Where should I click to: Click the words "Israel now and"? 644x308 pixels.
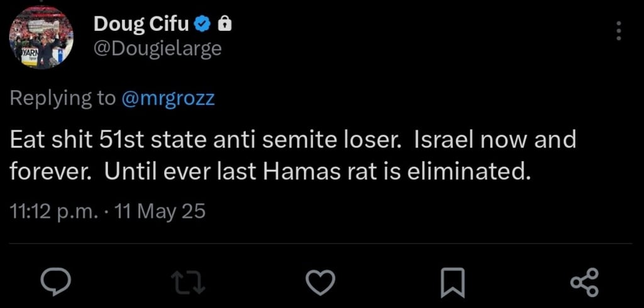click(495, 139)
